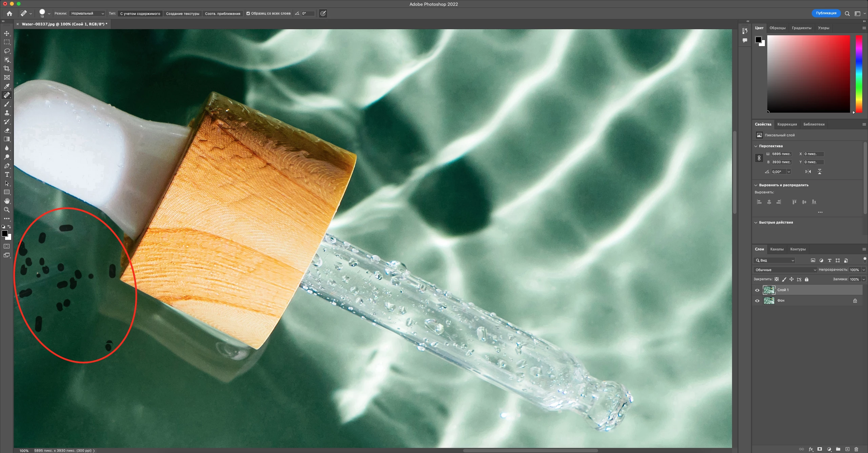The image size is (868, 453).
Task: Hide the 'Фон' layer
Action: pos(757,301)
